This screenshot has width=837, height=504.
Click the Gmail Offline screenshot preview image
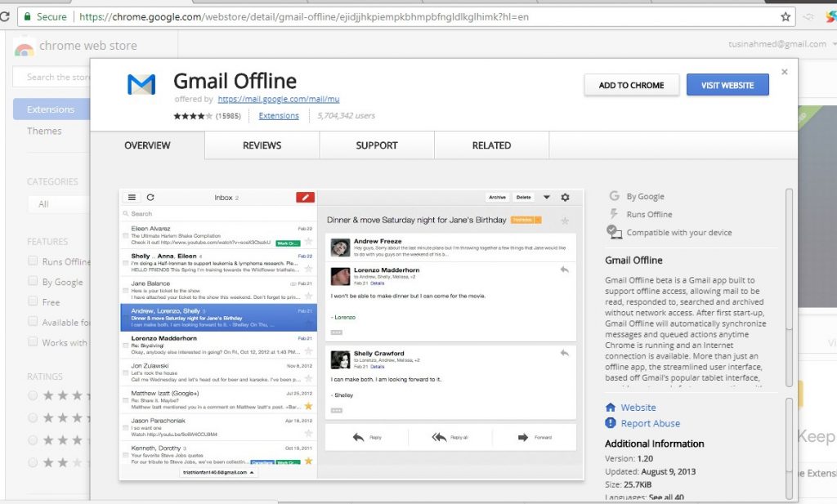(x=351, y=335)
